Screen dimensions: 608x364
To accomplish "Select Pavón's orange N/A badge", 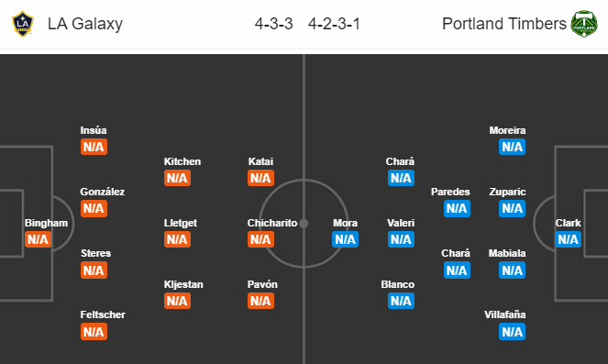I will [x=260, y=301].
